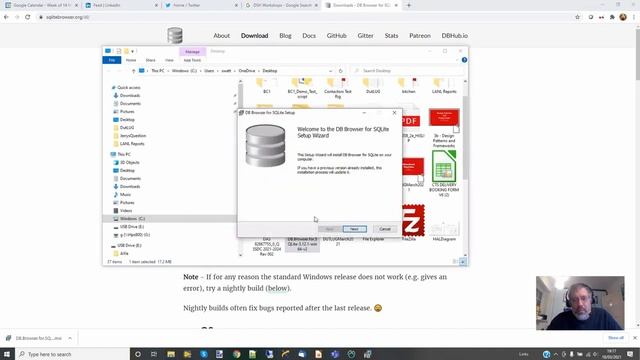Select Documents under Quick access

coord(130,104)
